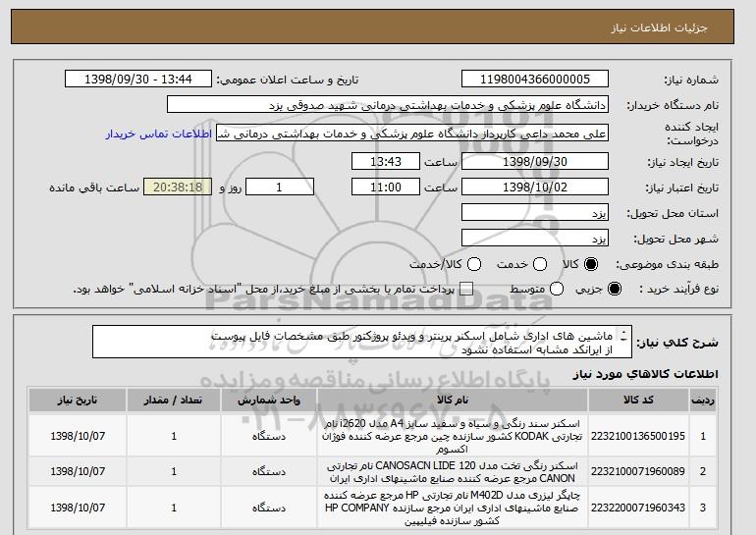
Task: Click the request creator field علی محمد داعی
Action: pyautogui.click(x=412, y=134)
